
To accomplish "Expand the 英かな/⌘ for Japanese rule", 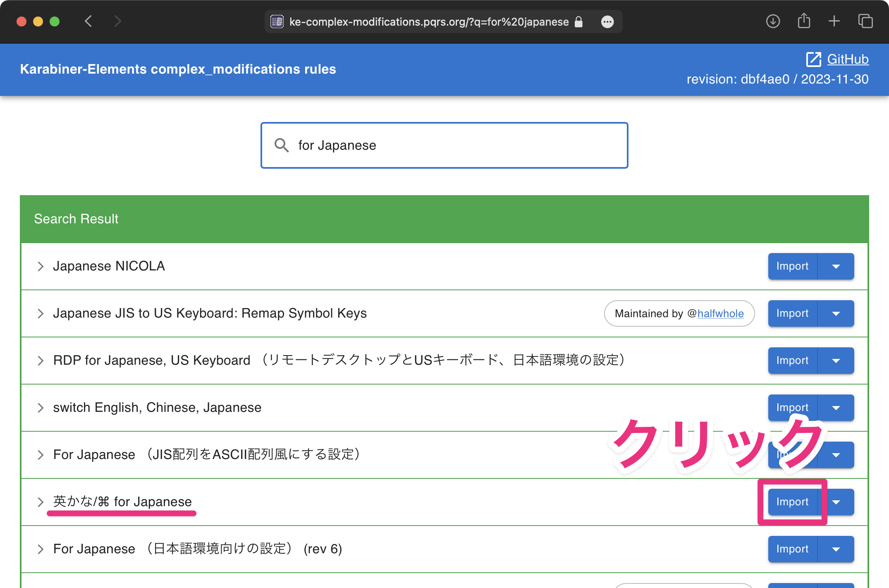I will 40,502.
